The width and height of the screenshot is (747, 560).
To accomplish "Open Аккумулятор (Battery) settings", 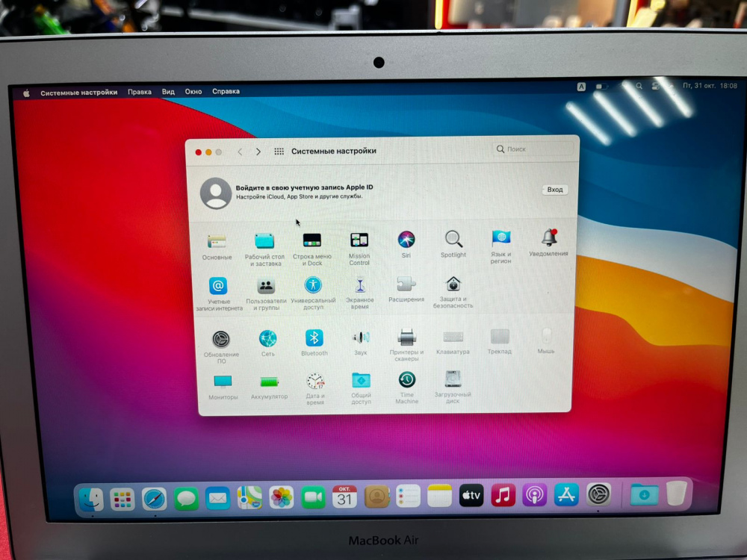I will 268,382.
